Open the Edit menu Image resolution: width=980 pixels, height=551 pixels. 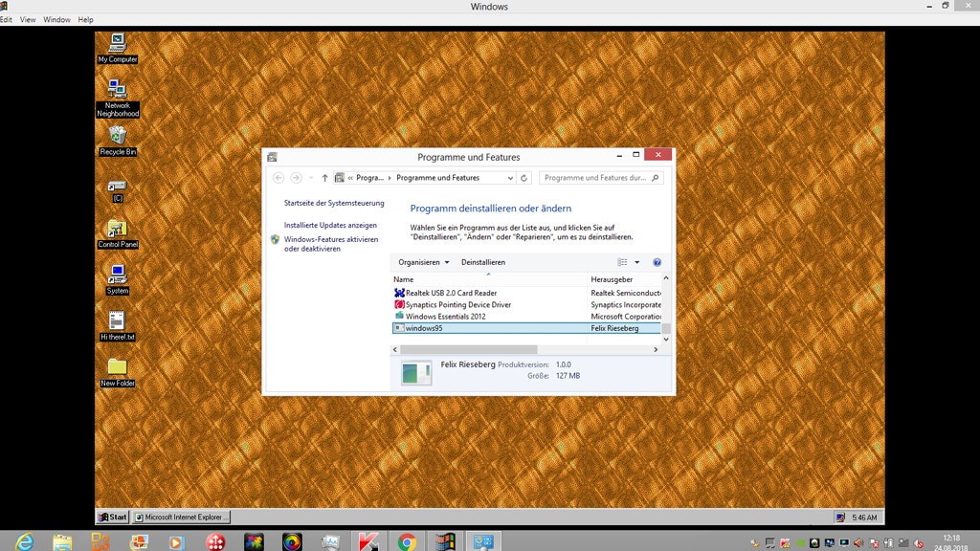(7, 20)
